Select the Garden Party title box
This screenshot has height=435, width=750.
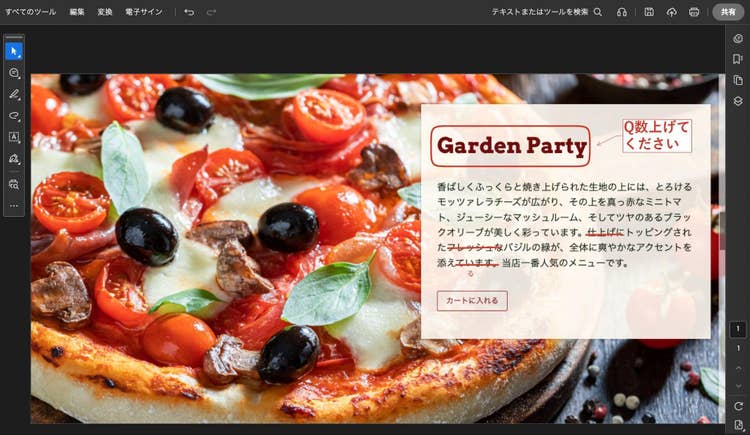[x=510, y=146]
